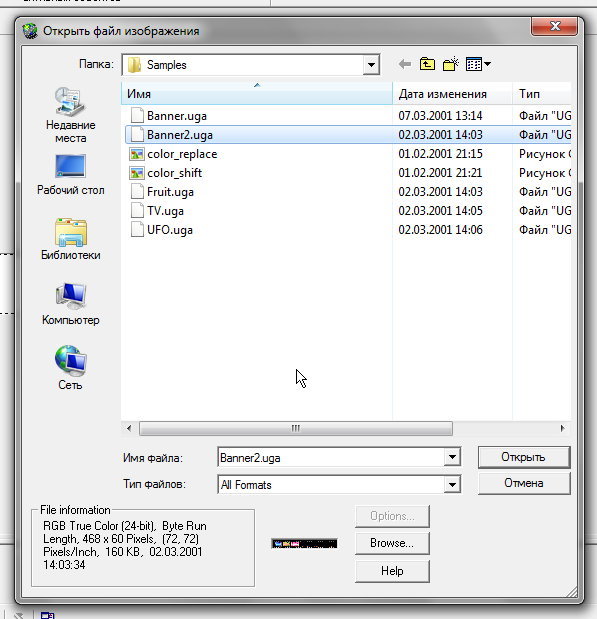
Task: Open Недавние места shortcut
Action: [x=71, y=115]
